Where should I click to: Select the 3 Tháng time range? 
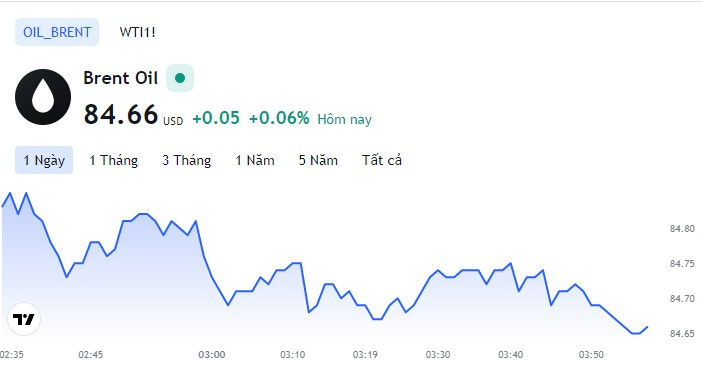[187, 160]
